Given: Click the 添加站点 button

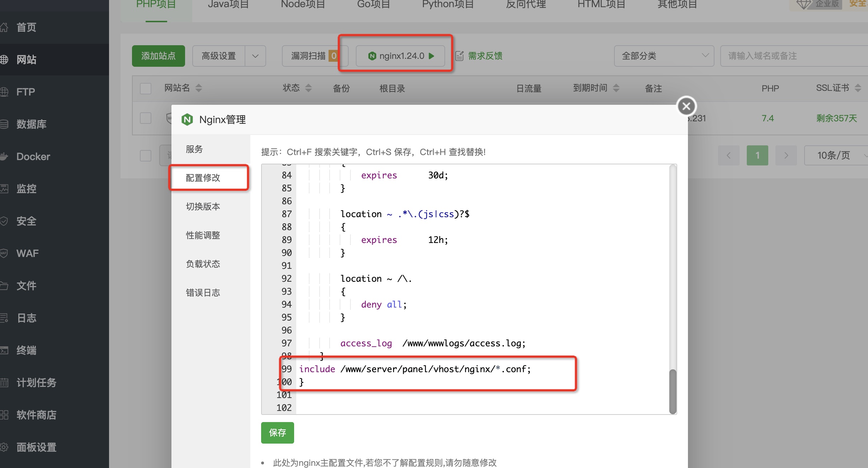Looking at the screenshot, I should pos(159,56).
